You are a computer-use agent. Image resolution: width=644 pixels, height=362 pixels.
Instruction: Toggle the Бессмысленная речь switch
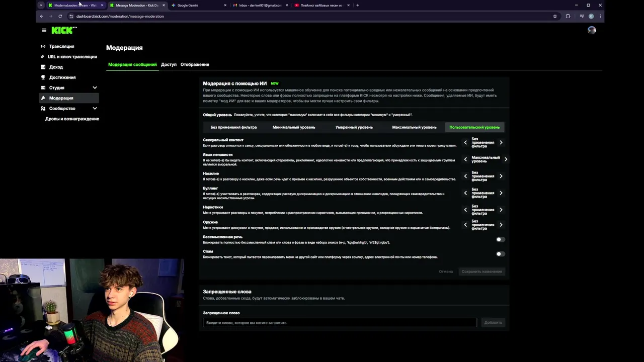point(500,239)
